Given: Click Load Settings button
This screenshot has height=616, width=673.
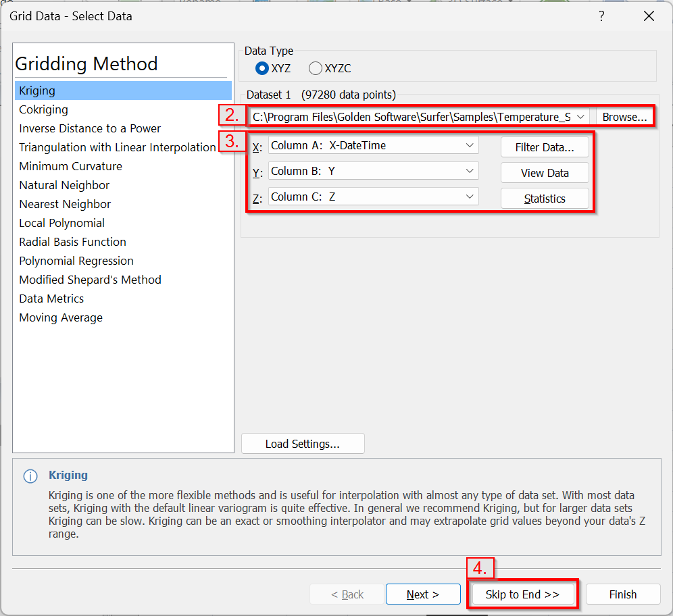Looking at the screenshot, I should pyautogui.click(x=303, y=444).
